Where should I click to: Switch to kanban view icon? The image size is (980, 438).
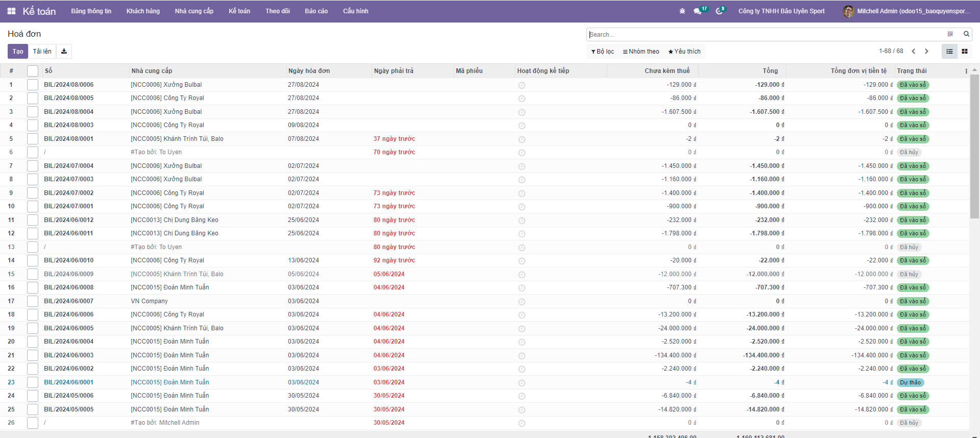[x=964, y=51]
